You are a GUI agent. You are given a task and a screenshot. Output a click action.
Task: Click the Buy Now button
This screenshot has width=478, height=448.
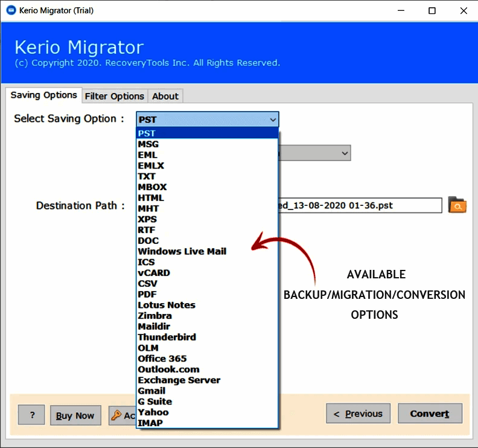pyautogui.click(x=75, y=415)
